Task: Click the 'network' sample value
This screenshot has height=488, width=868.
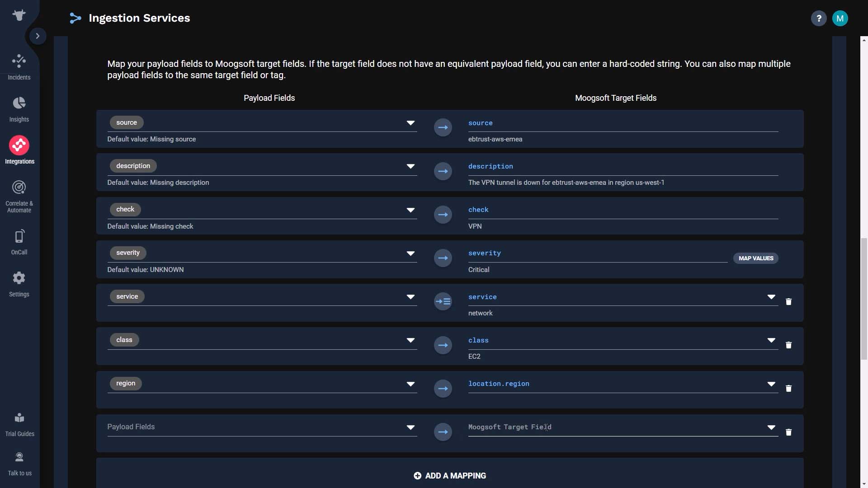Action: click(x=481, y=313)
